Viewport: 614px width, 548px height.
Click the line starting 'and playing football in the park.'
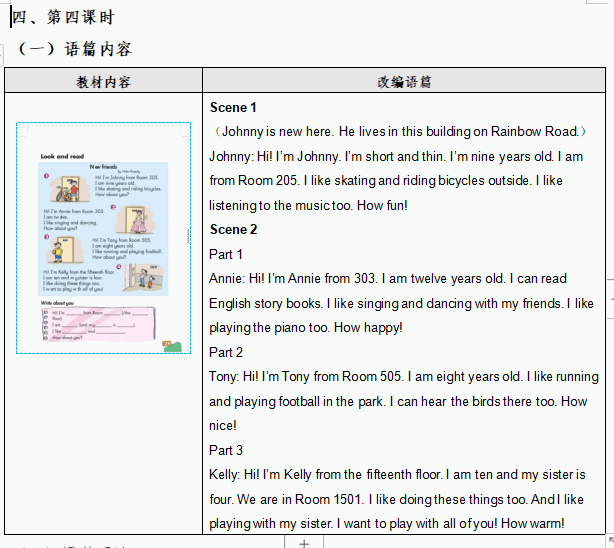coord(398,401)
